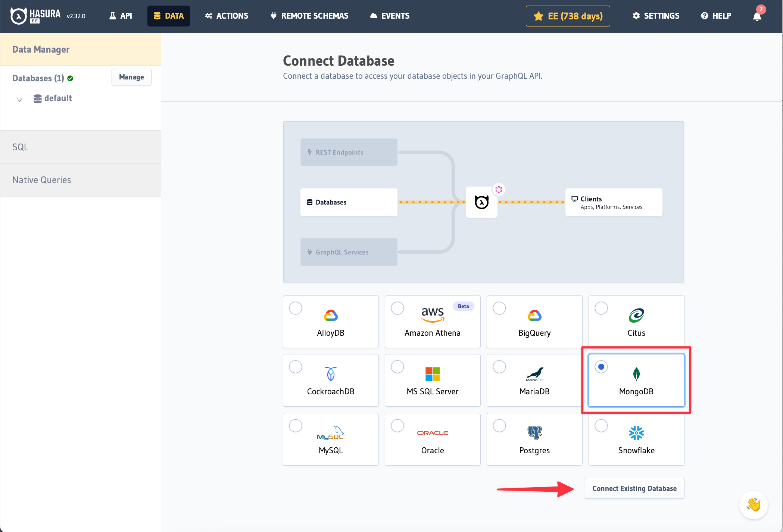
Task: Click the Clients box in the diagram
Action: 614,202
